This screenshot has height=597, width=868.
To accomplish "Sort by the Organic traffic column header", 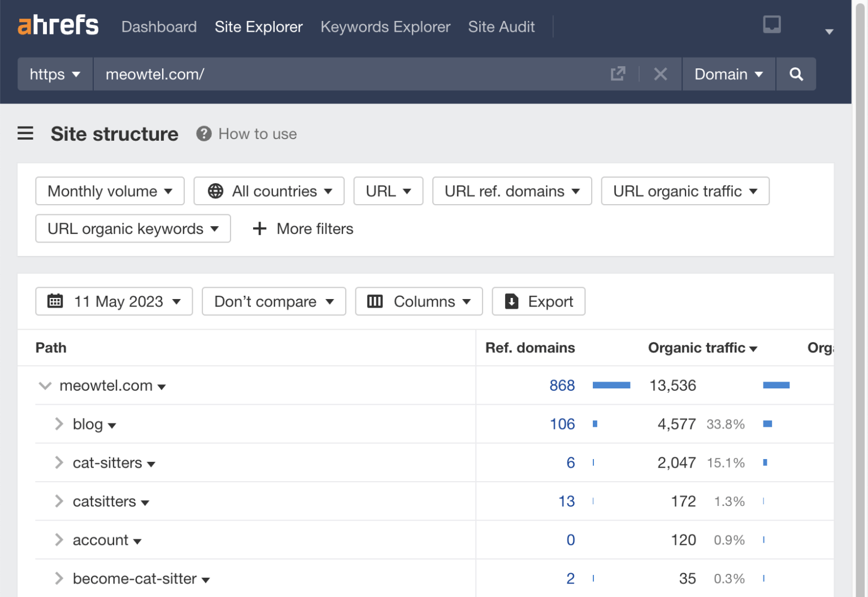I will tap(702, 348).
